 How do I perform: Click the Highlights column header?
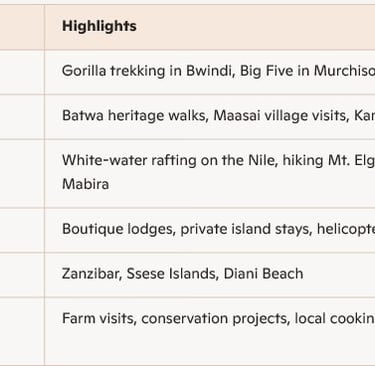[x=99, y=26]
